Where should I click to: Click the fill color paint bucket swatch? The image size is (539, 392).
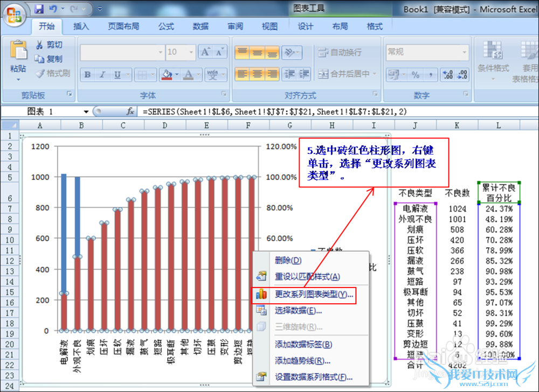167,75
